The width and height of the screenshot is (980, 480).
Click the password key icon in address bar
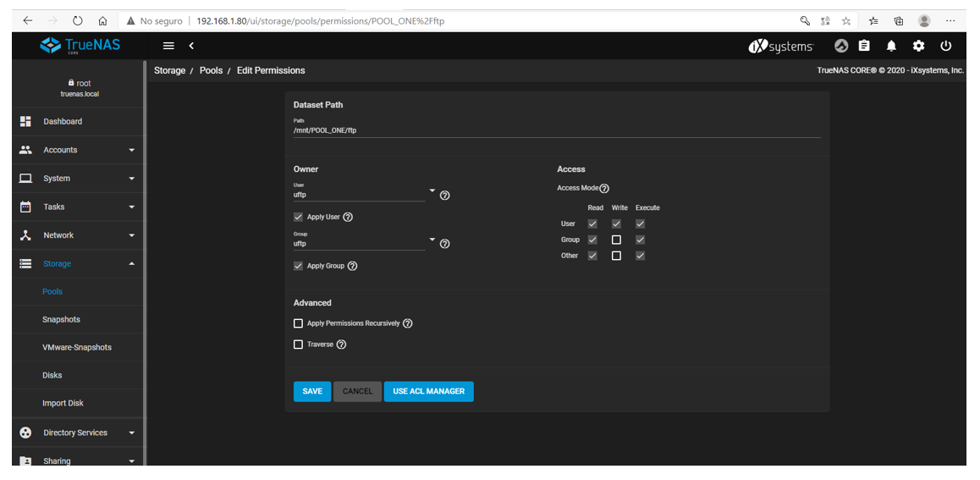point(805,20)
